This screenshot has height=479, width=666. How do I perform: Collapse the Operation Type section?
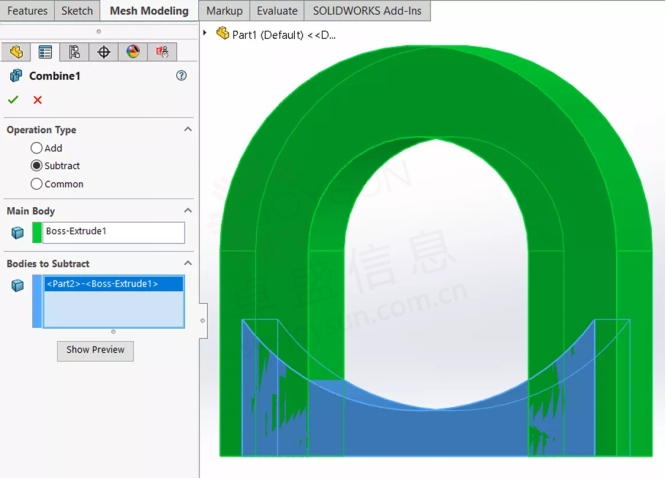click(188, 129)
